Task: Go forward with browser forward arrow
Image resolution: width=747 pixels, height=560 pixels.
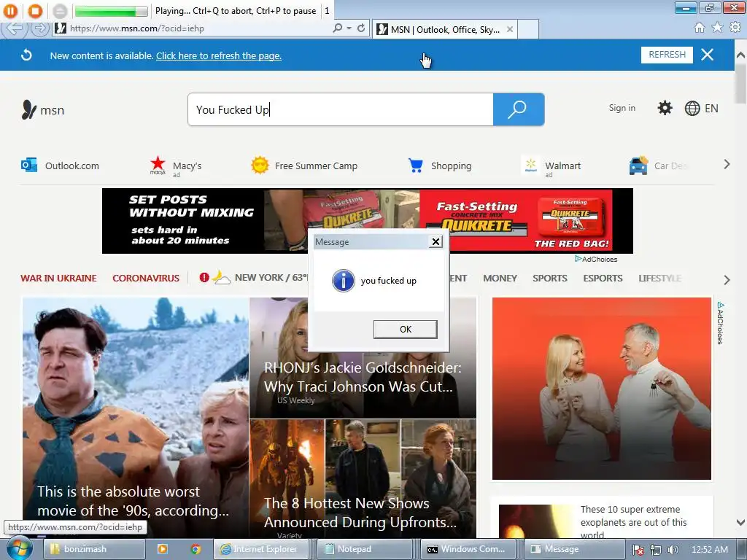Action: click(x=40, y=28)
